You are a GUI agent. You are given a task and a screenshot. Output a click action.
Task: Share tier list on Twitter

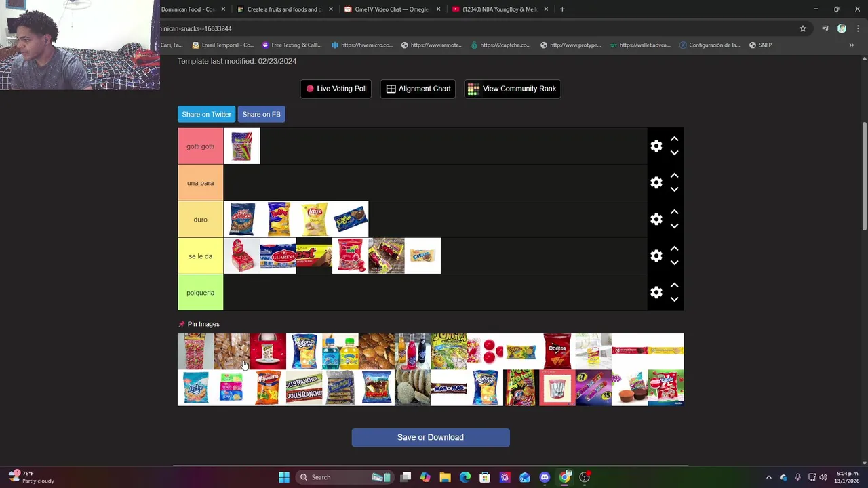pyautogui.click(x=206, y=114)
